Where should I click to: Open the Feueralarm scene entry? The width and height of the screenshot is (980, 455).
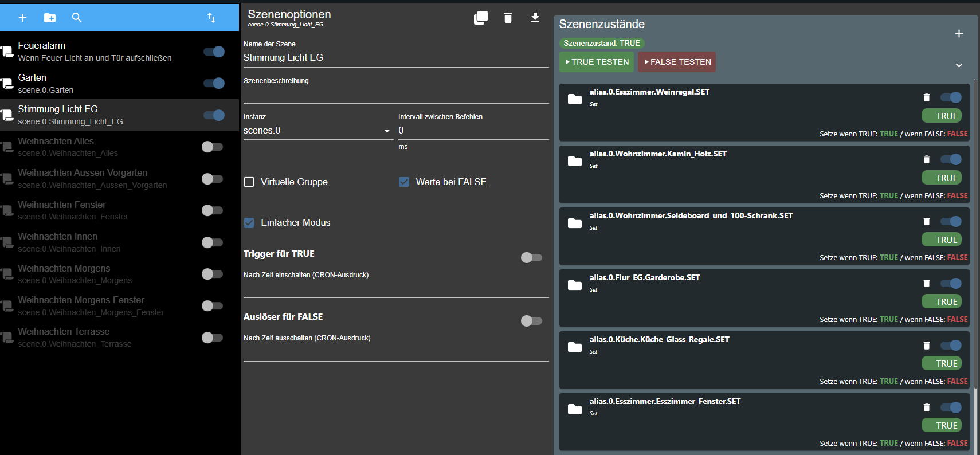click(x=119, y=52)
